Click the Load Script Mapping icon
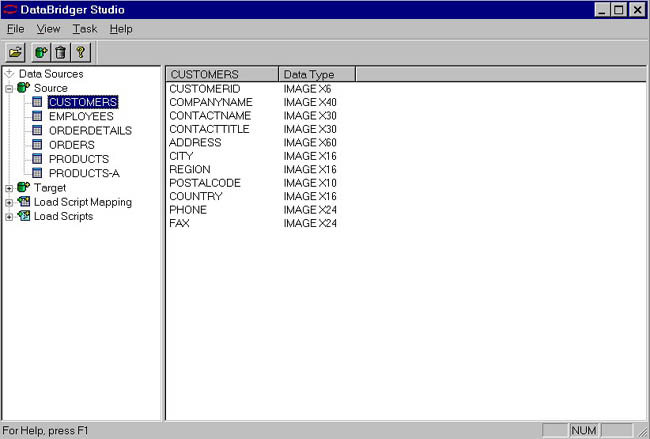This screenshot has height=439, width=650. coord(24,201)
